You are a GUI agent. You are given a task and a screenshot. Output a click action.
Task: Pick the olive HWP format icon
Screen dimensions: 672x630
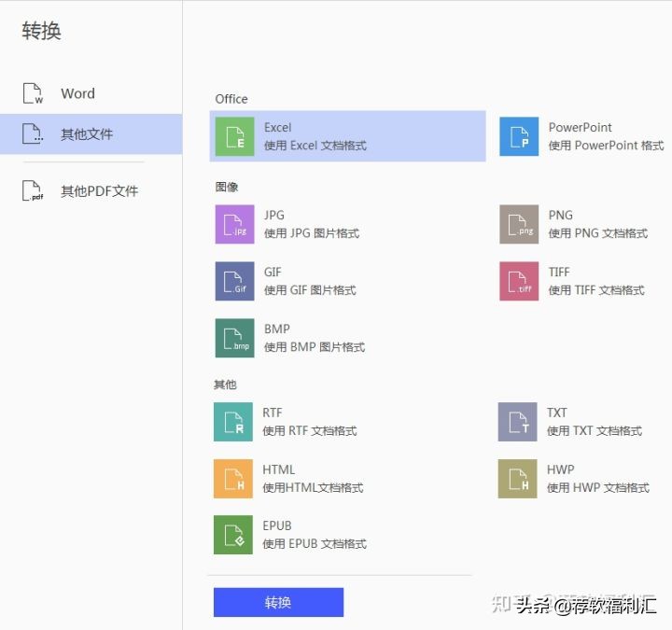pos(517,479)
